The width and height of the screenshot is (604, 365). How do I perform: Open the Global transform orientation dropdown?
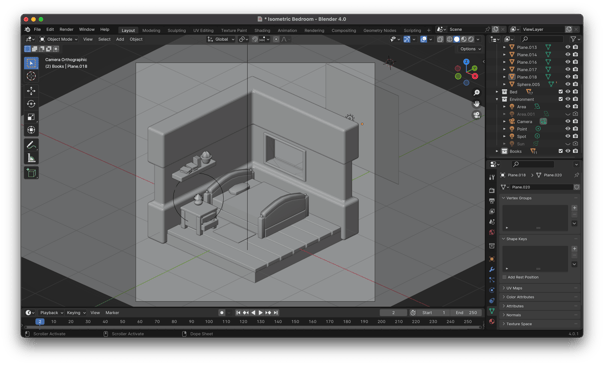point(221,39)
